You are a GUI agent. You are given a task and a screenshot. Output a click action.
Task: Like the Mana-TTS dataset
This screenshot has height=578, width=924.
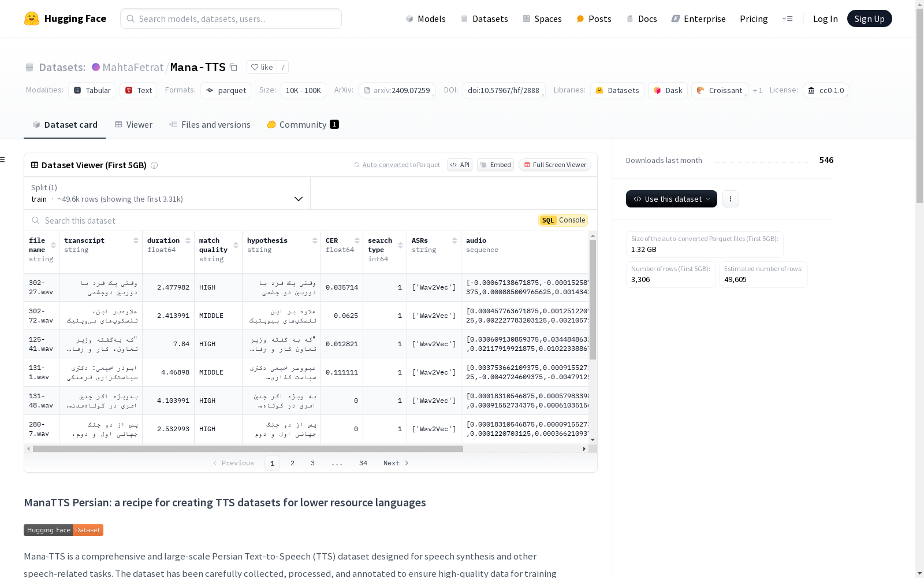[x=262, y=67]
